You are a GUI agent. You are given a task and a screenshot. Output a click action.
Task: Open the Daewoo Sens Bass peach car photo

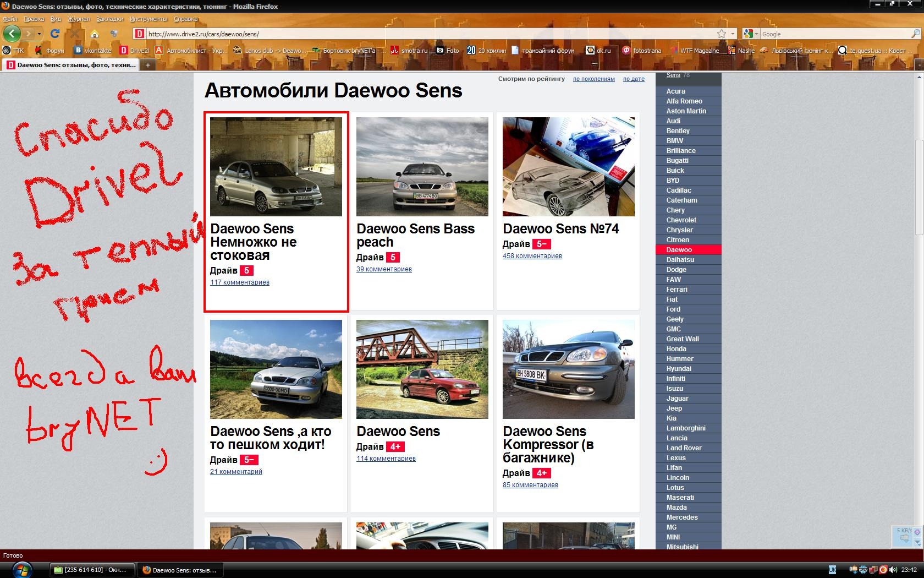pyautogui.click(x=422, y=167)
